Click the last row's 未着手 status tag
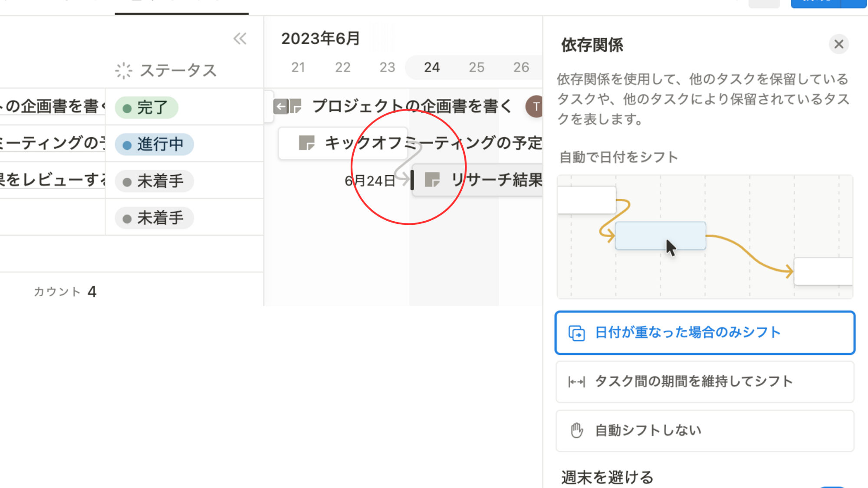Image resolution: width=868 pixels, height=488 pixels. 154,218
